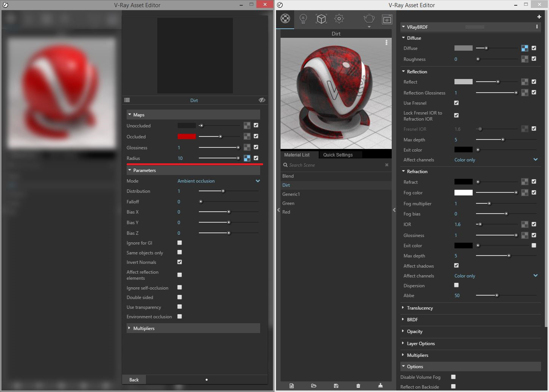This screenshot has height=392, width=549.
Task: Pick the Fog color white swatch
Action: click(463, 193)
